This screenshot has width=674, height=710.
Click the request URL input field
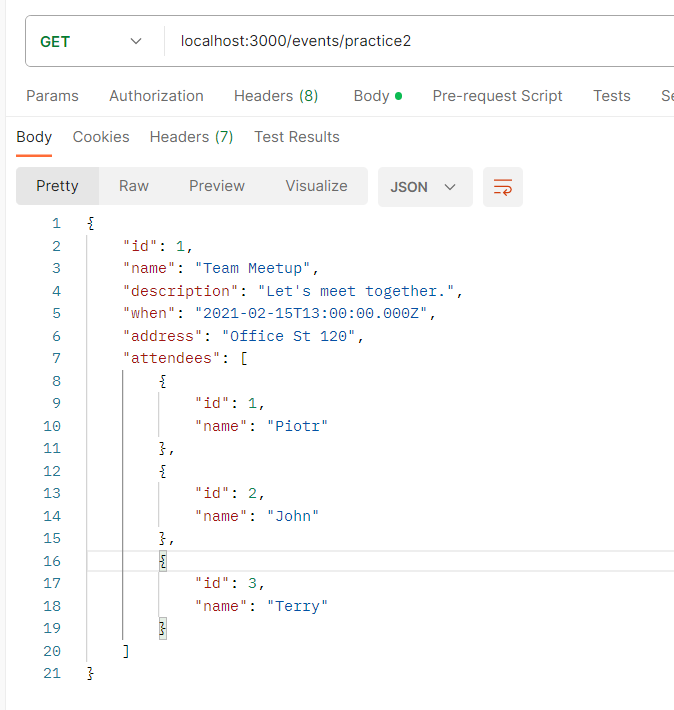(x=420, y=41)
